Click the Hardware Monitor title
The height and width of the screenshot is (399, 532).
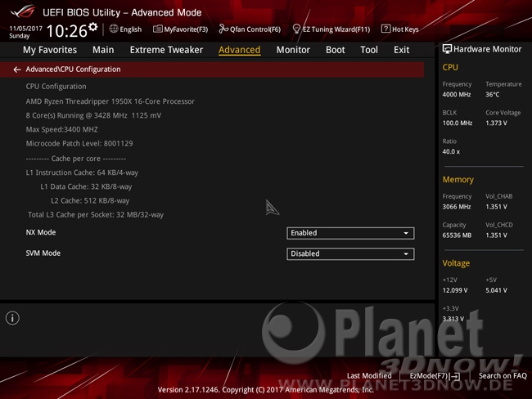[x=487, y=49]
